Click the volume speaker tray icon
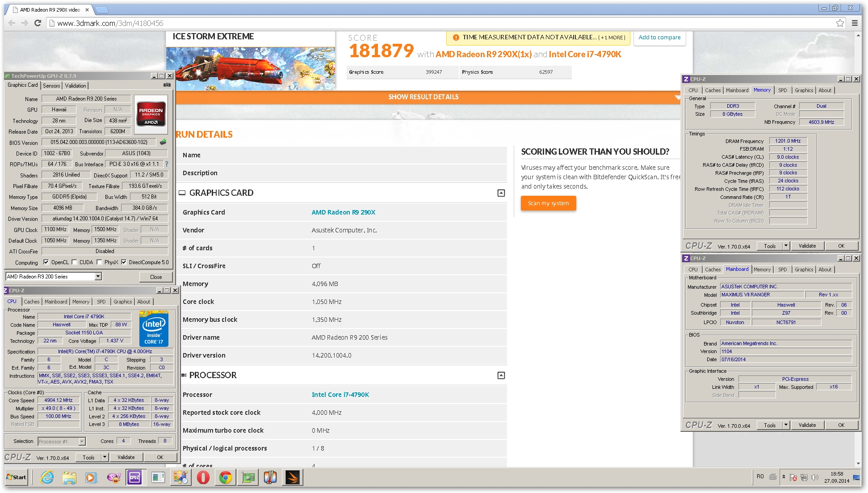This screenshot has width=868, height=493. (x=814, y=477)
